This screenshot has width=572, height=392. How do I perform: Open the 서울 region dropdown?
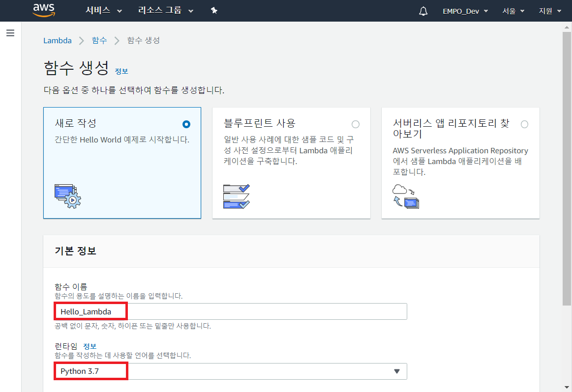tap(513, 11)
